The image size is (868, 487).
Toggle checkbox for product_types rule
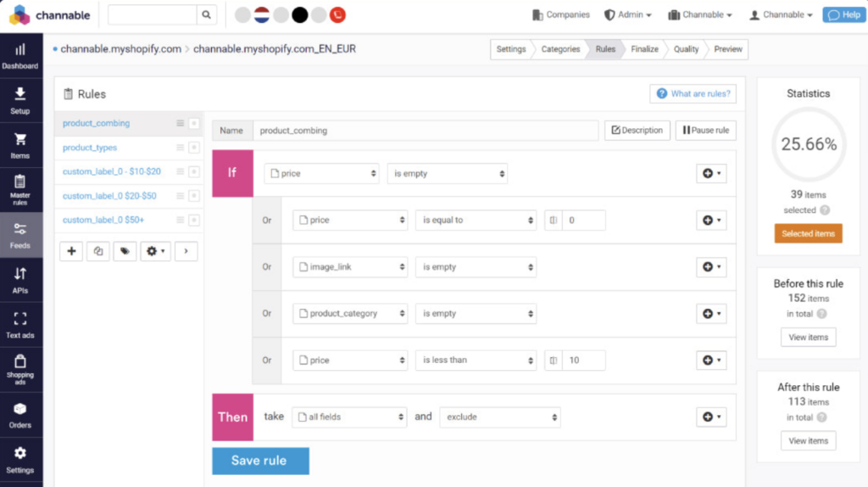click(194, 148)
